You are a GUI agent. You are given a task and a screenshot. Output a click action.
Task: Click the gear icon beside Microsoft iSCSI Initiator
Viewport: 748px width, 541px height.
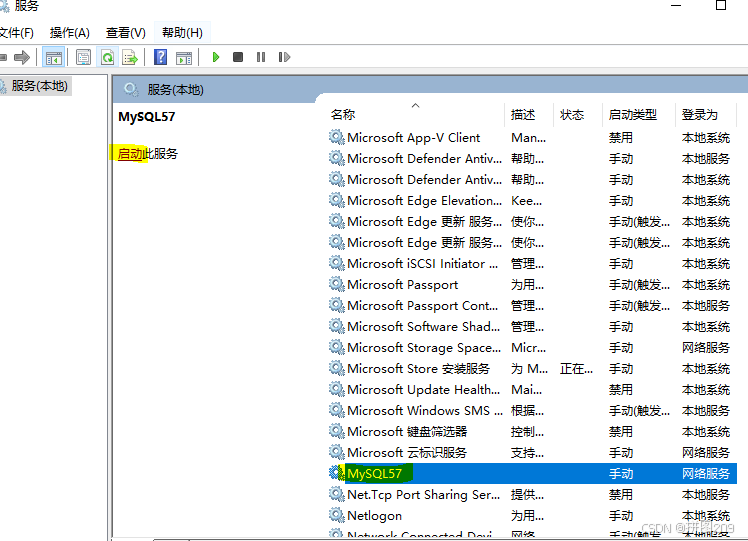click(337, 263)
